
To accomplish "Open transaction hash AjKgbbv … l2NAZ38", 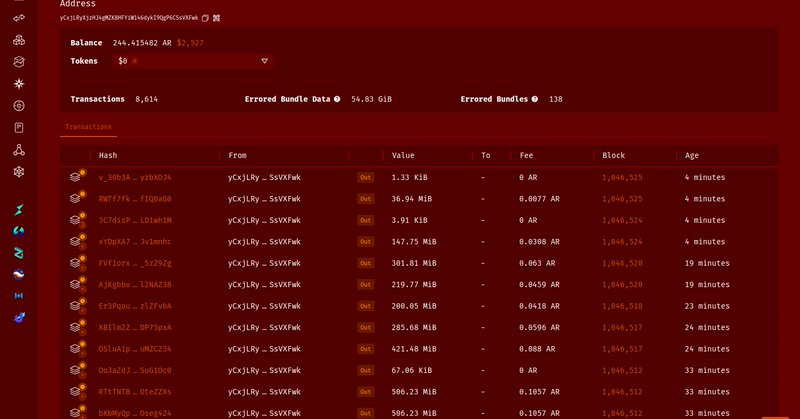I will pyautogui.click(x=135, y=285).
